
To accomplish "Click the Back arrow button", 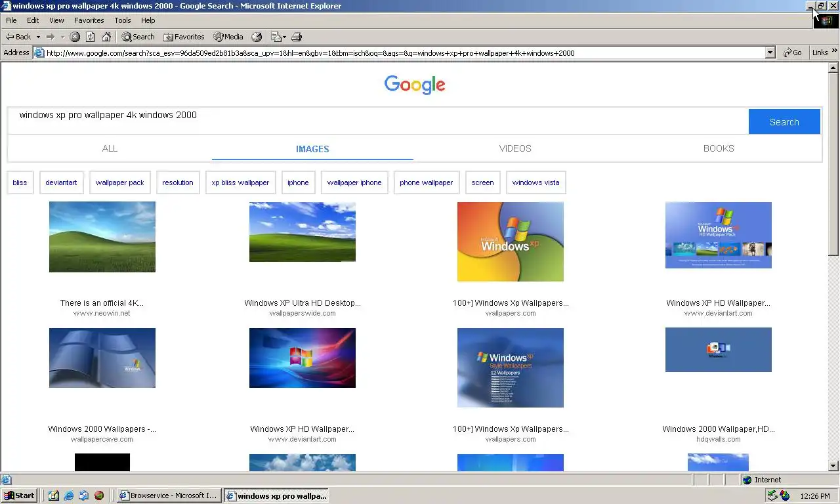I will coord(18,37).
